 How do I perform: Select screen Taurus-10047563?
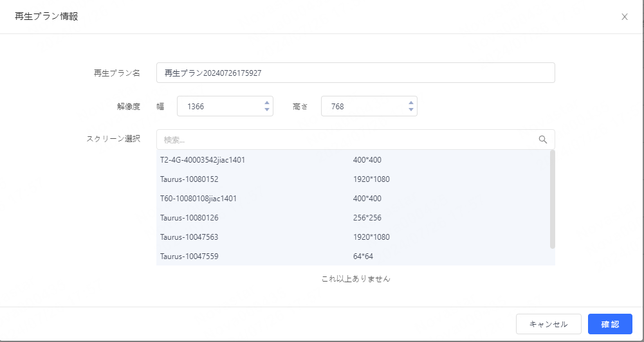(x=189, y=237)
